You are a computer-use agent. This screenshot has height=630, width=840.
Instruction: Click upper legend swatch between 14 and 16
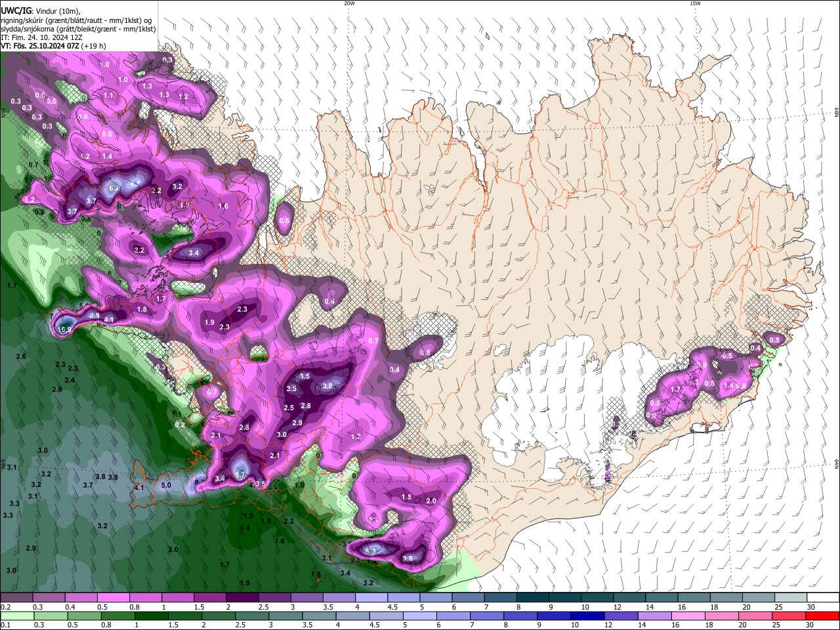tap(663, 598)
